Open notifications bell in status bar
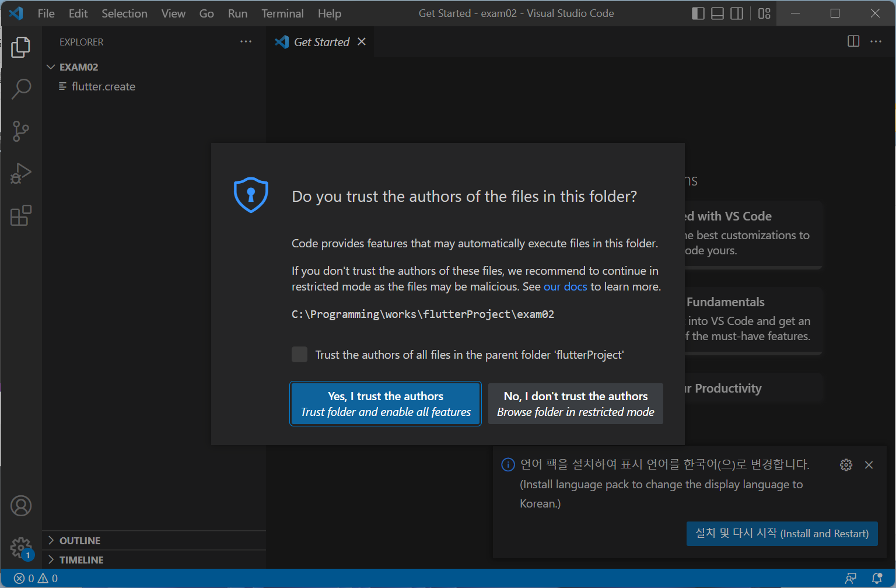Screen dimensions: 896x588 pos(877,578)
